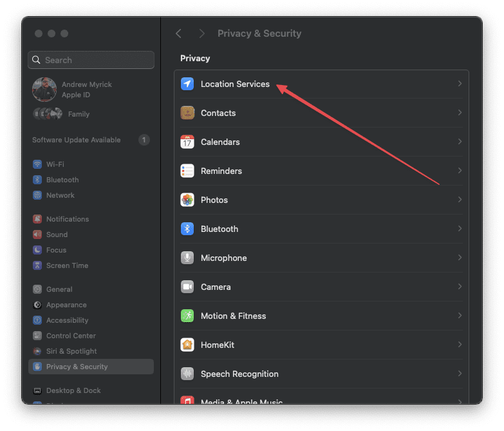Select the Network globe sidebar icon
The image size is (504, 431).
37,195
